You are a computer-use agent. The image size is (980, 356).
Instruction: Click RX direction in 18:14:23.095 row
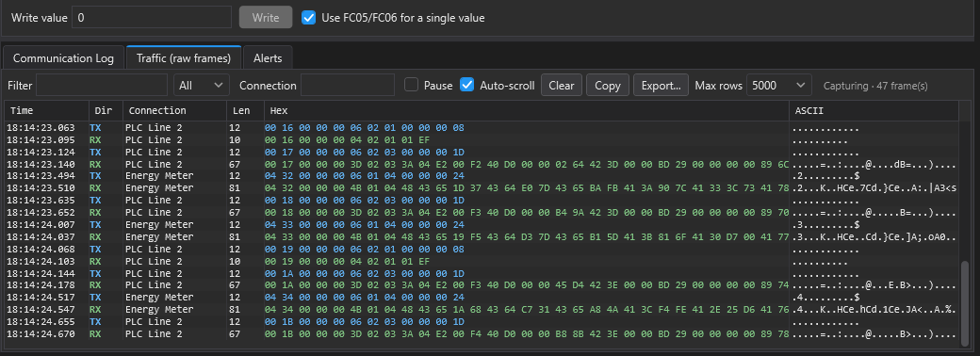click(x=95, y=140)
